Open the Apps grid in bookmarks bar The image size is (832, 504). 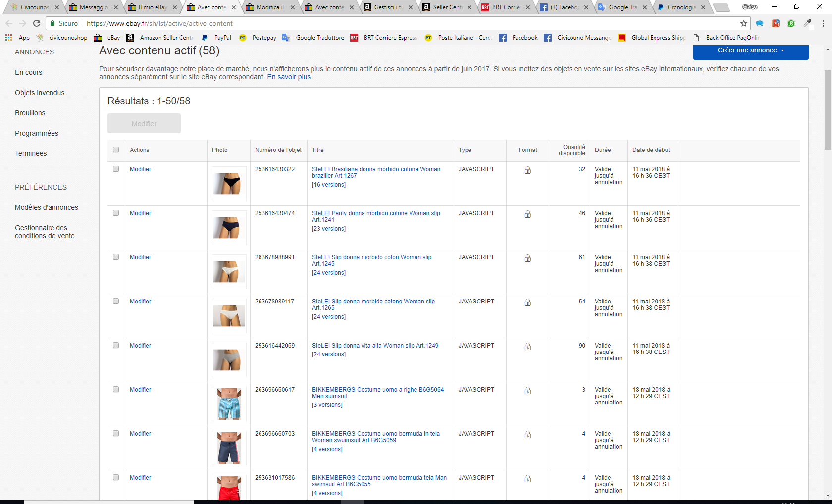click(x=9, y=38)
